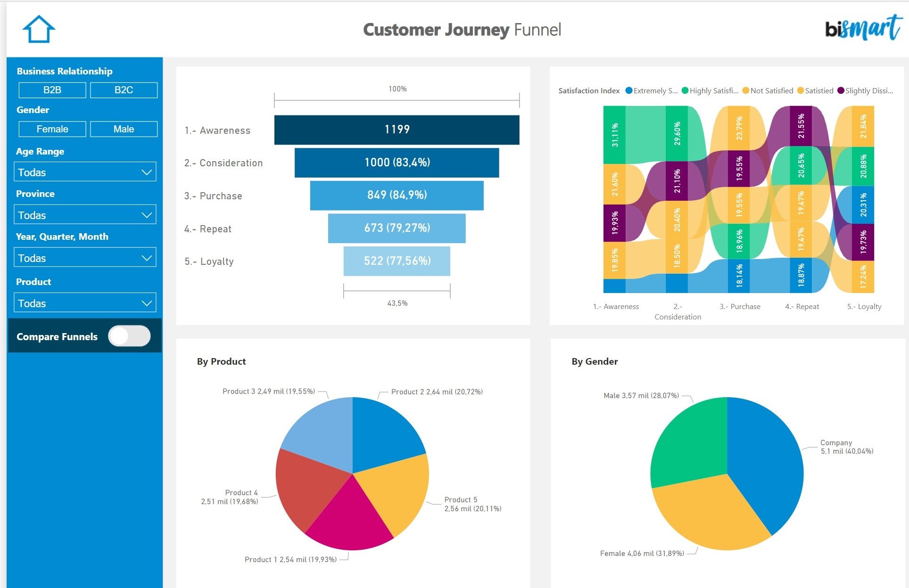
Task: Select the Product filter dropdown
Action: (84, 302)
